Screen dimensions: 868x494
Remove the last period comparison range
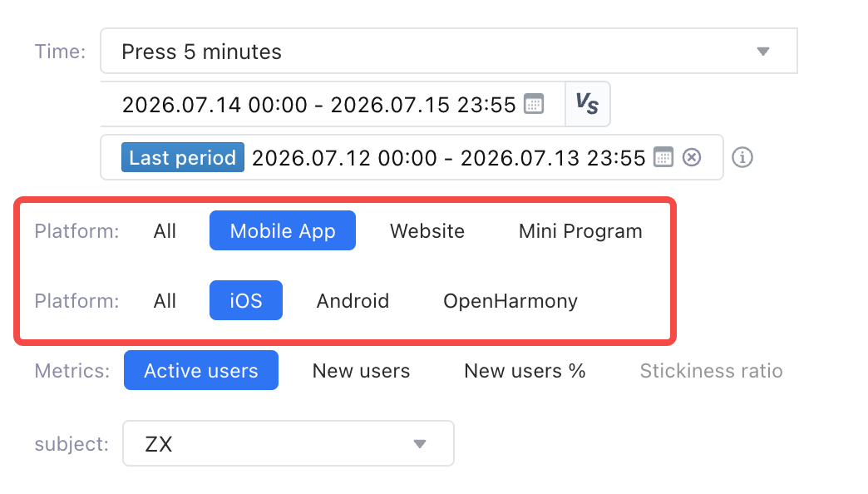[692, 157]
